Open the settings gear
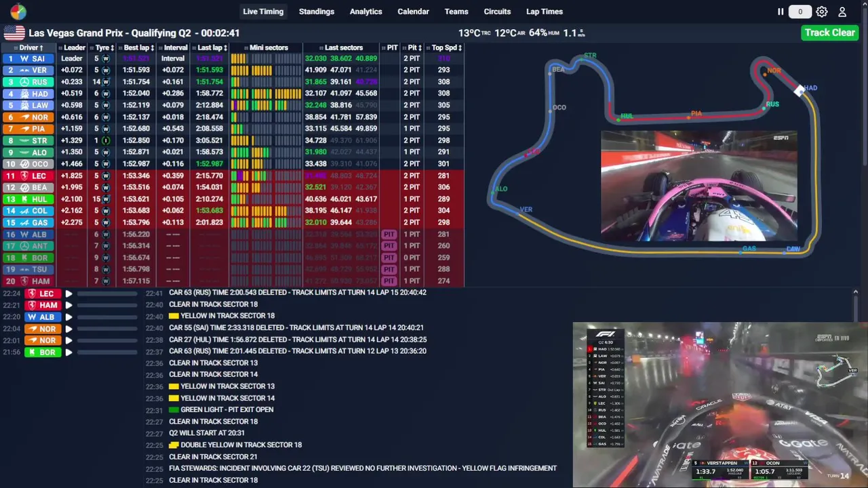Image resolution: width=868 pixels, height=488 pixels. [x=822, y=12]
